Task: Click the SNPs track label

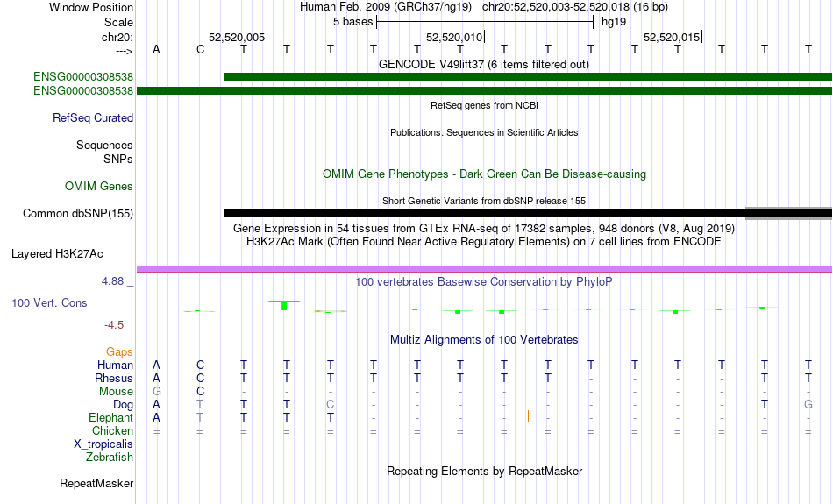Action: coord(118,159)
